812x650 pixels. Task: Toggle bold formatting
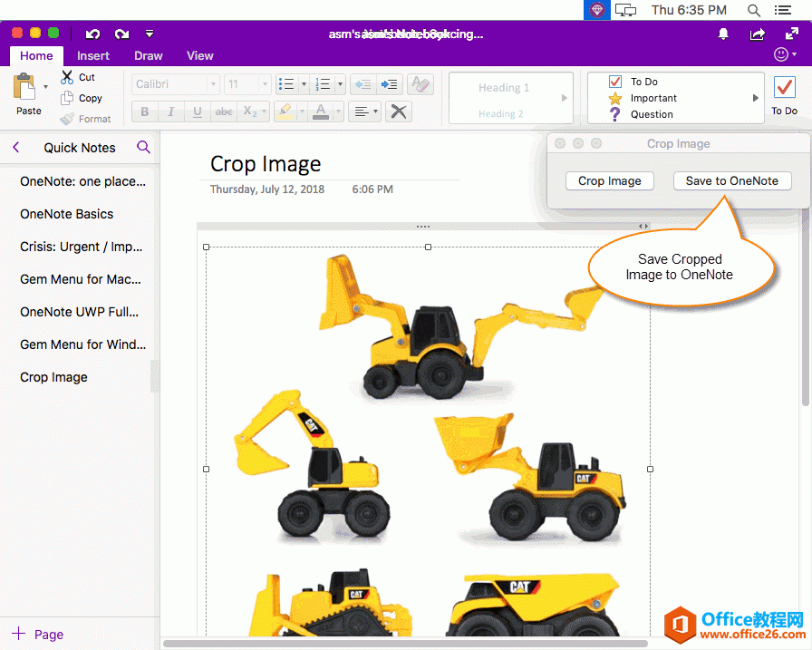(144, 111)
